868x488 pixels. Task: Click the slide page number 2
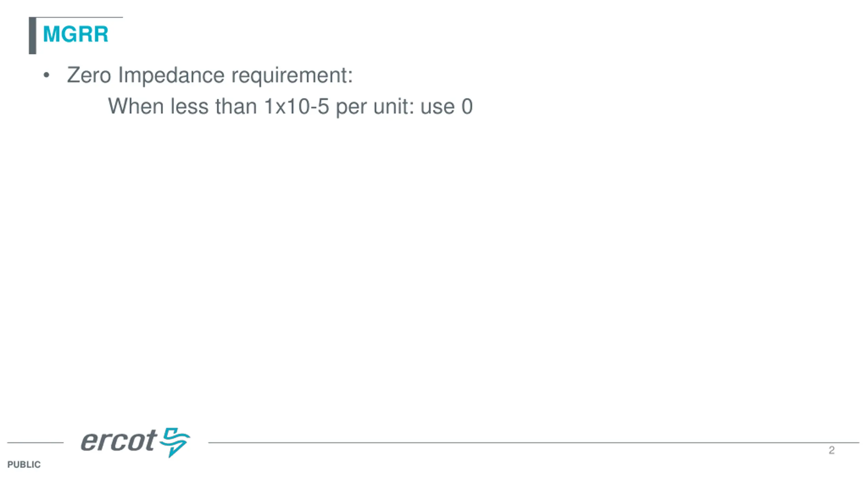[x=831, y=450]
